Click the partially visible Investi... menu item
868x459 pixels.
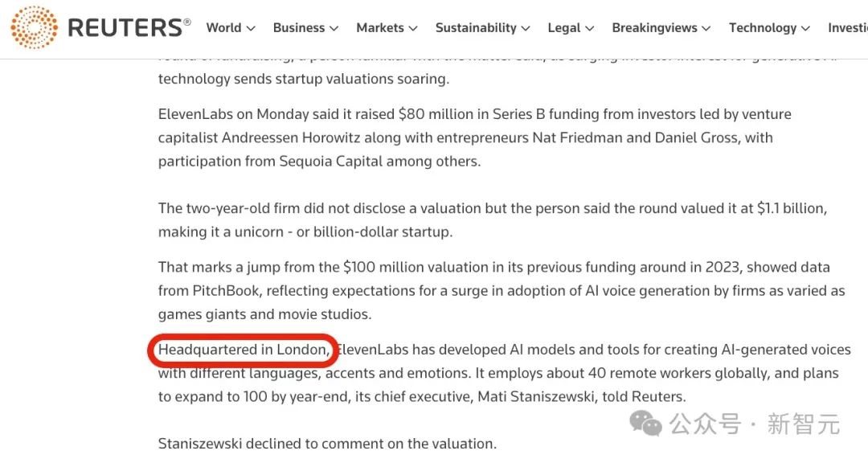pos(847,27)
